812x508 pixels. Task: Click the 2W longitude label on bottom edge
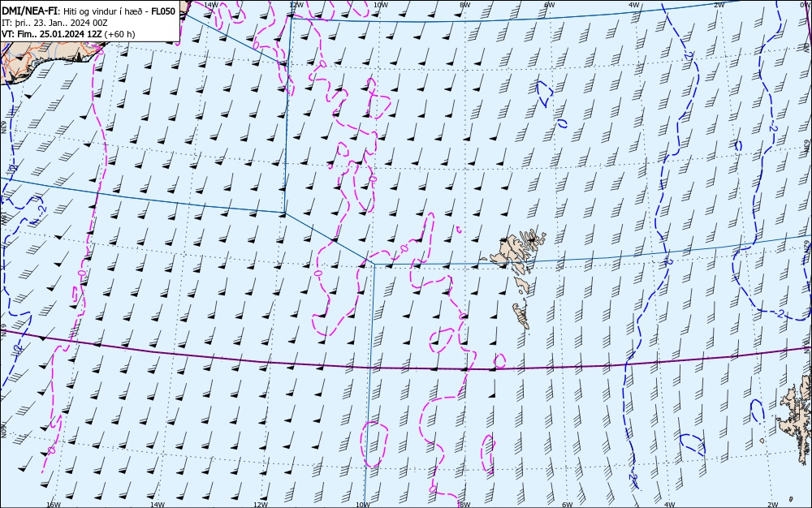(773, 505)
